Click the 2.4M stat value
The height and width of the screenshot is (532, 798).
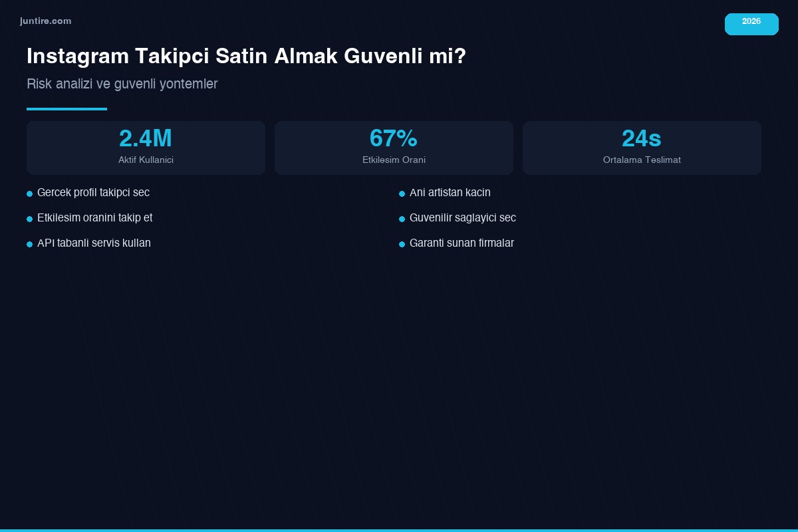146,138
